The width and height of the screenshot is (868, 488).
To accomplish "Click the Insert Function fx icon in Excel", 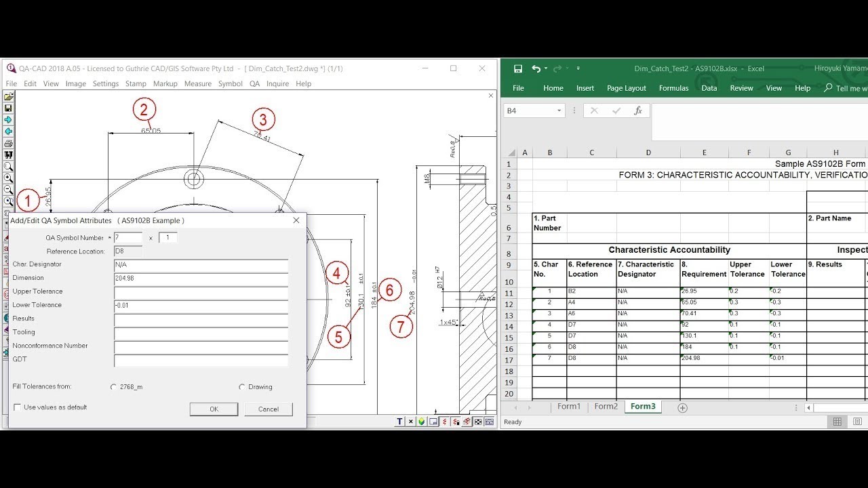I will point(638,110).
